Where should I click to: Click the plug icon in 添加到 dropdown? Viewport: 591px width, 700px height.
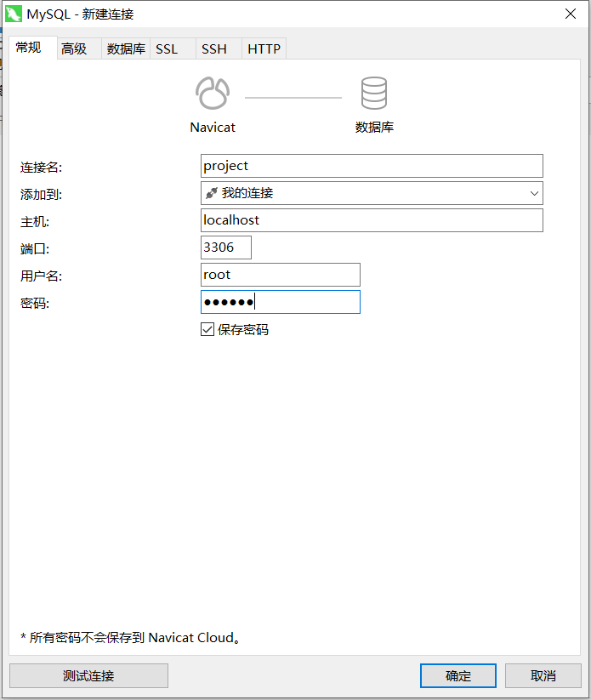point(212,193)
